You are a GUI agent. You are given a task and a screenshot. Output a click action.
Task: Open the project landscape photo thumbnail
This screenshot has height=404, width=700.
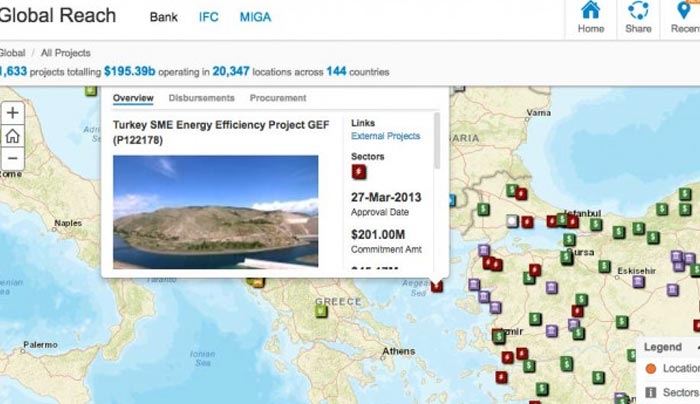click(x=216, y=212)
